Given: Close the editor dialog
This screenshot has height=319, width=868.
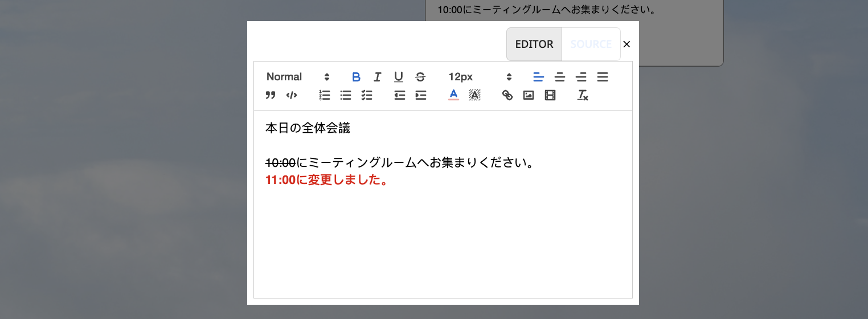Looking at the screenshot, I should click(x=627, y=44).
